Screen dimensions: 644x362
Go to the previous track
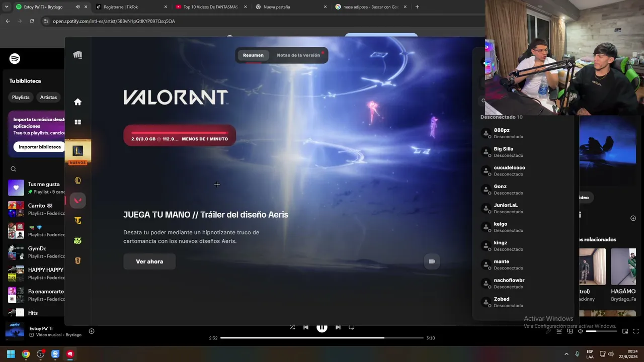point(306,327)
